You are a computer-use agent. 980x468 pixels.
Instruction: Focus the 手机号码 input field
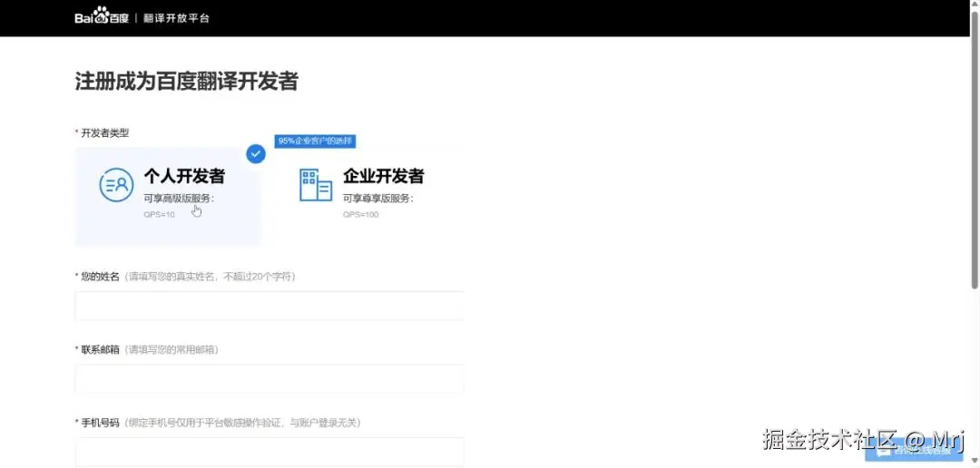click(269, 452)
